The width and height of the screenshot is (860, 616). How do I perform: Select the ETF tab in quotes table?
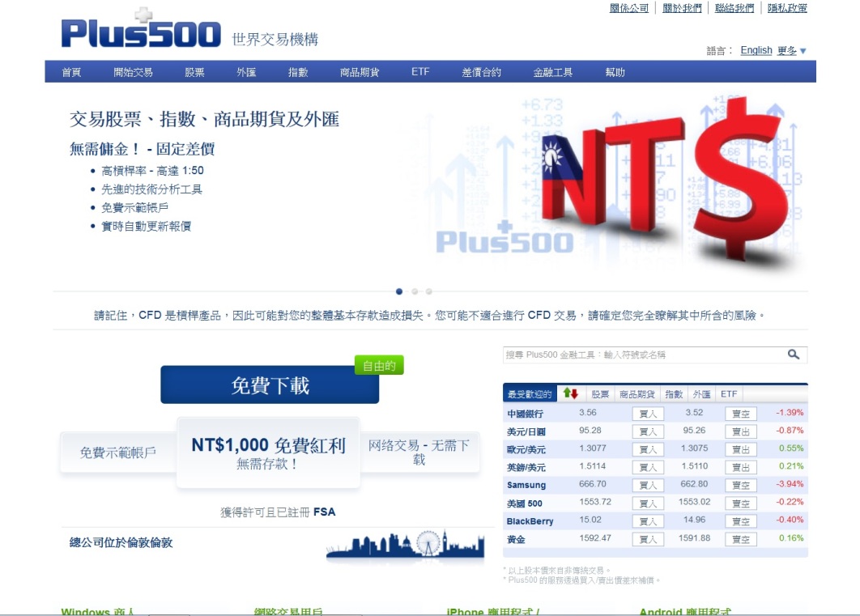[729, 394]
